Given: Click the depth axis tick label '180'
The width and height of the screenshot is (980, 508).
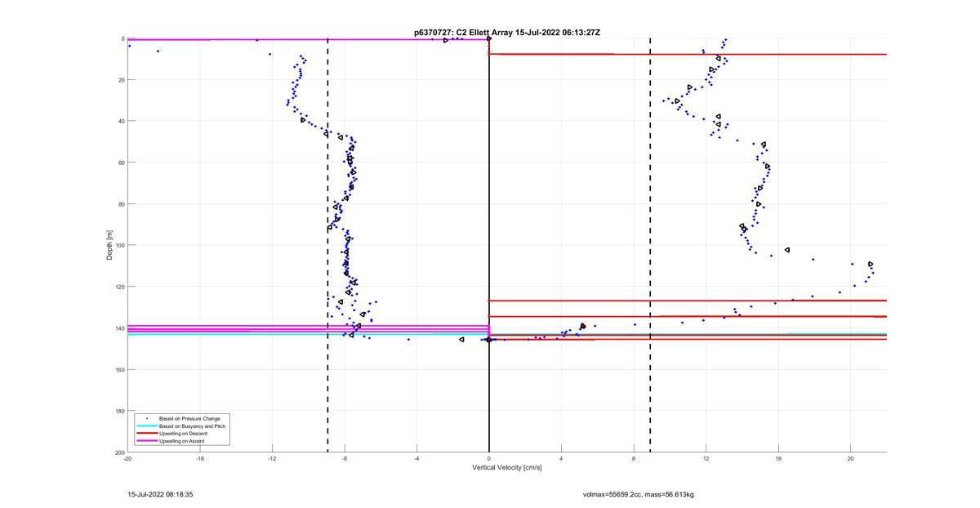Looking at the screenshot, I should pos(119,411).
